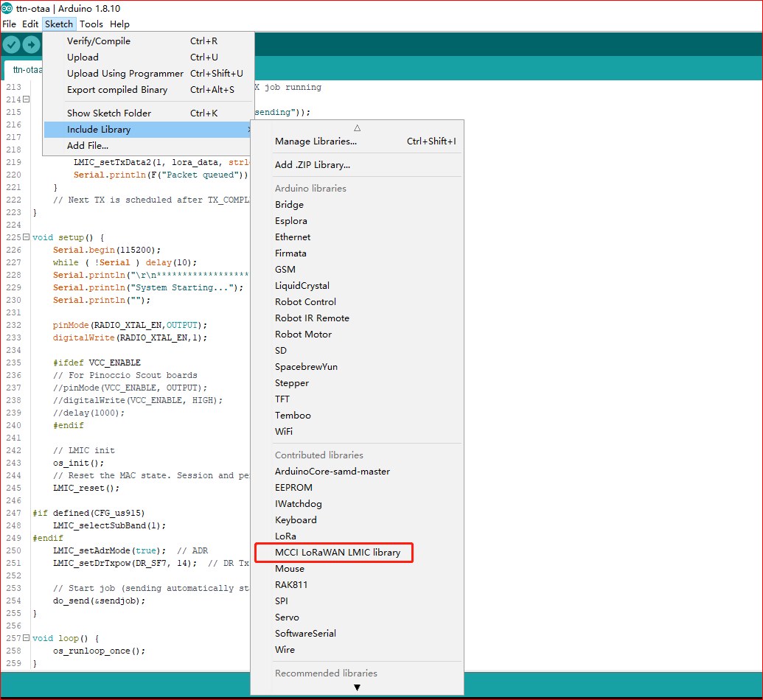763x700 pixels.
Task: Include the LoRa library
Action: (357, 536)
